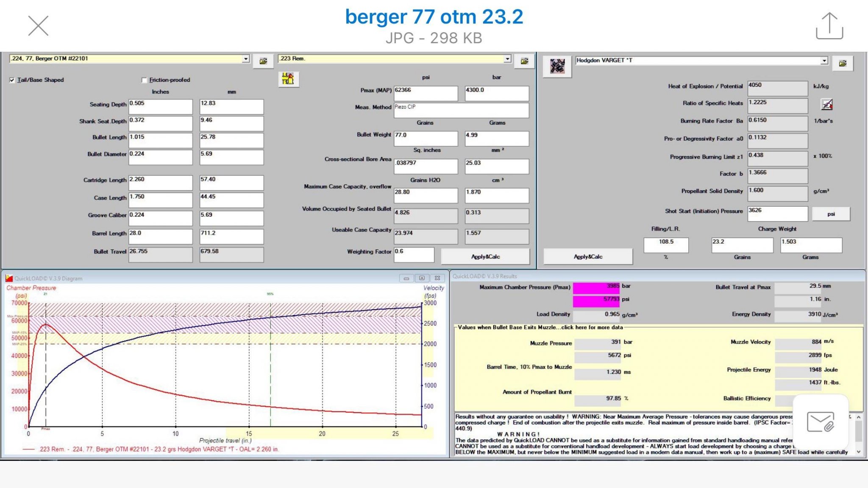
Task: Tap the mail attachment floating icon
Action: 821,421
